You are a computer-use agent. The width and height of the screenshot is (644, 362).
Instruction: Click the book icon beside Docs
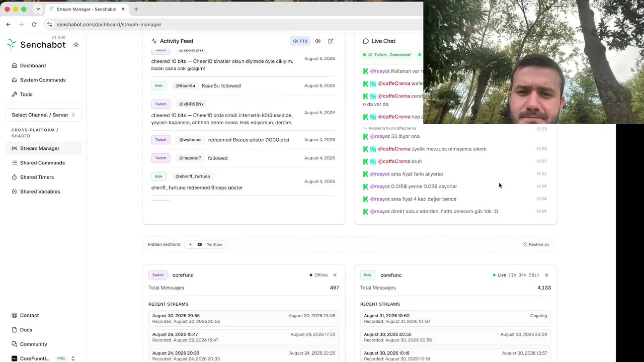(15, 330)
